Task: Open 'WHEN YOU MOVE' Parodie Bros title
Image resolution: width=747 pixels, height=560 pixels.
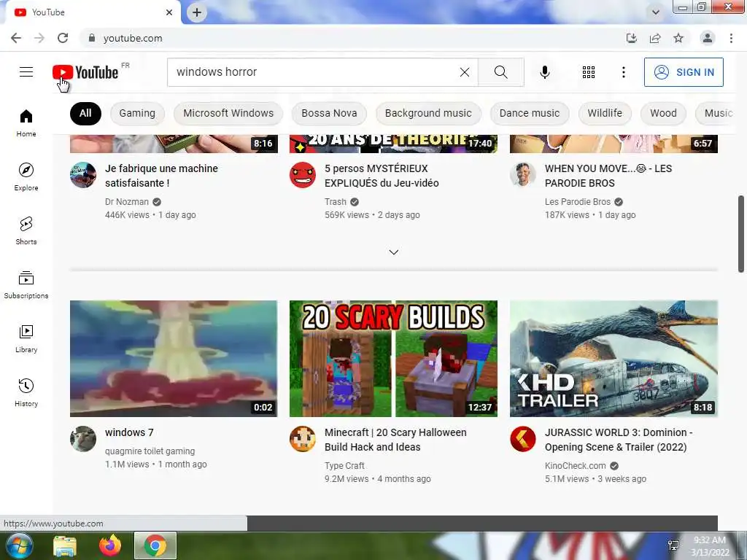Action: [x=608, y=176]
